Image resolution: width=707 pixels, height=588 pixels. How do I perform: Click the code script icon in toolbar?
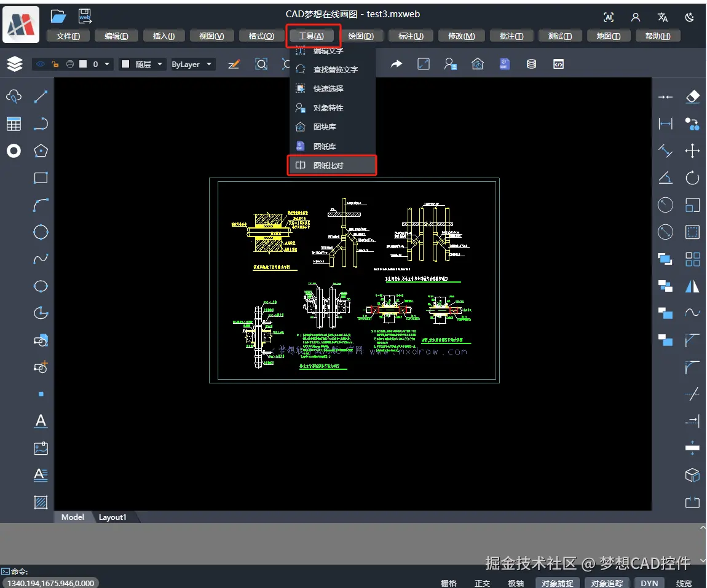(x=559, y=64)
